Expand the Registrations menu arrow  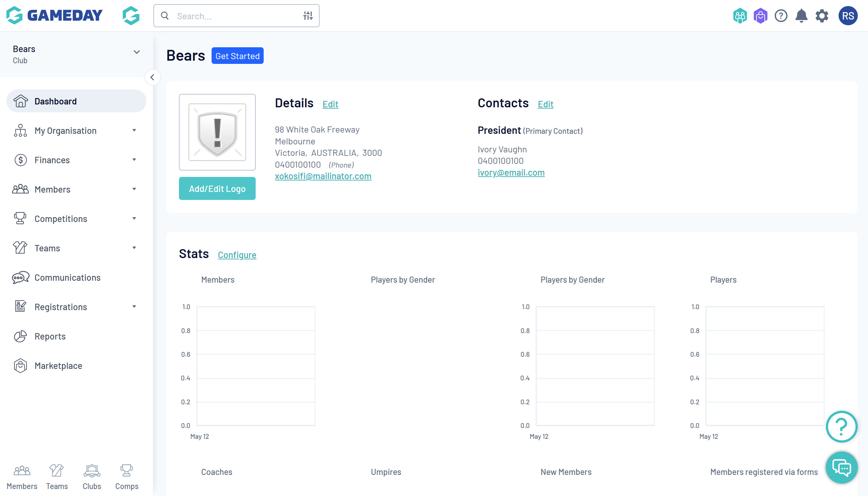pos(134,307)
